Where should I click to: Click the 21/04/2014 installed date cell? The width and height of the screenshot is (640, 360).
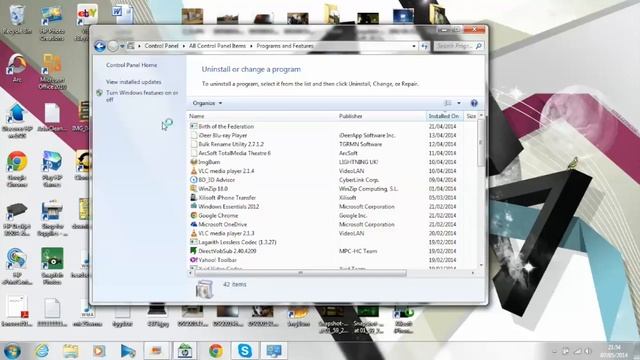tap(442, 127)
